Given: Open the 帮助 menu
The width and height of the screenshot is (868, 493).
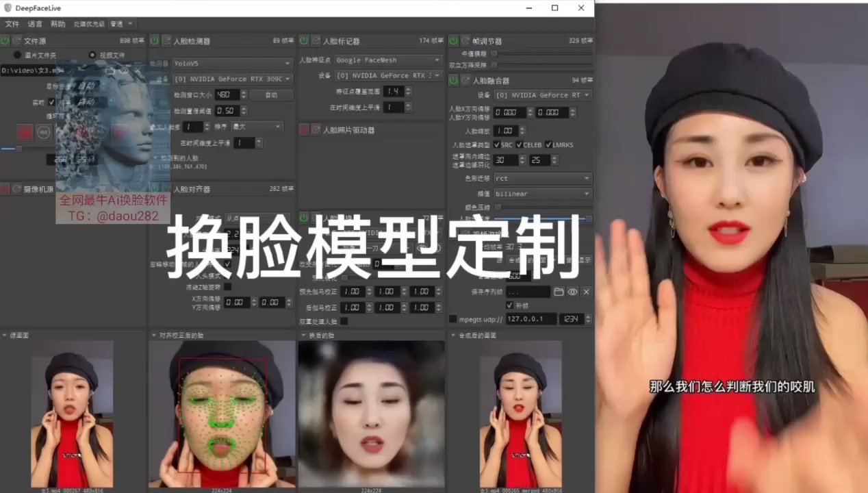Looking at the screenshot, I should (58, 24).
